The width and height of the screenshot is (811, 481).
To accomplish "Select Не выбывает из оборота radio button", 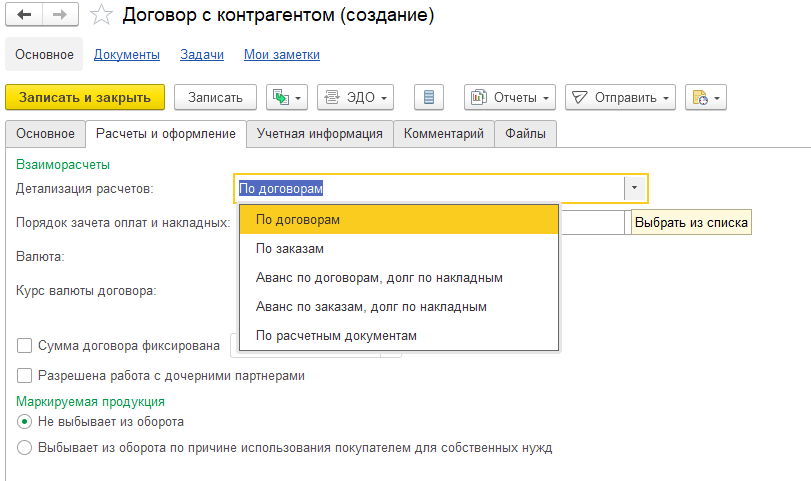I will coord(24,422).
